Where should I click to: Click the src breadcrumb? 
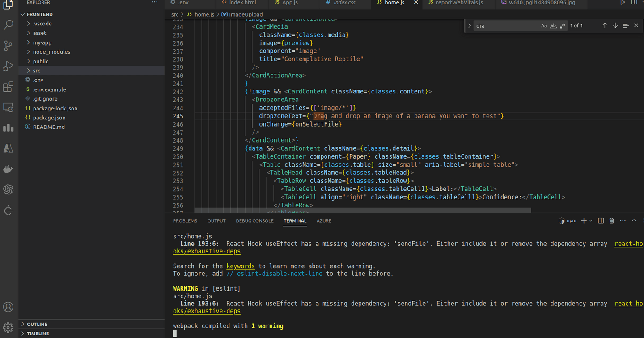(175, 14)
